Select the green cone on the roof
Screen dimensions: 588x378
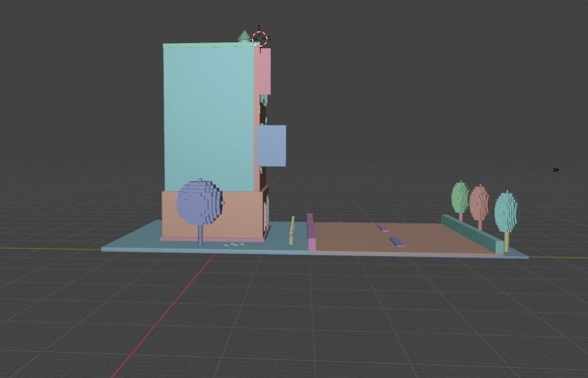244,36
